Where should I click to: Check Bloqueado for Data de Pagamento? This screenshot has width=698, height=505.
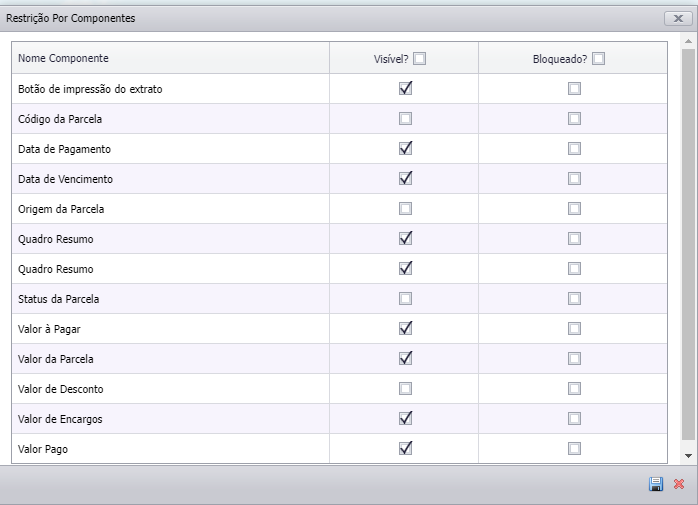[574, 149]
